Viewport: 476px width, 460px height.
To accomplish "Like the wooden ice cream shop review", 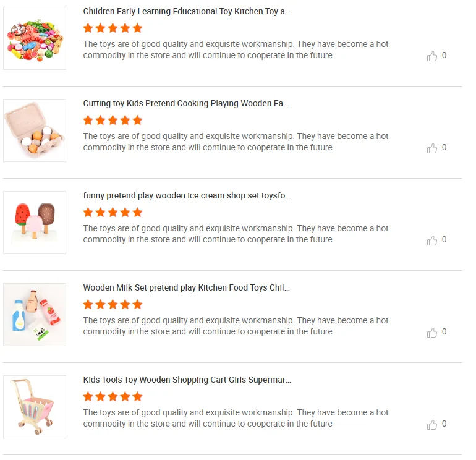I will coord(432,241).
